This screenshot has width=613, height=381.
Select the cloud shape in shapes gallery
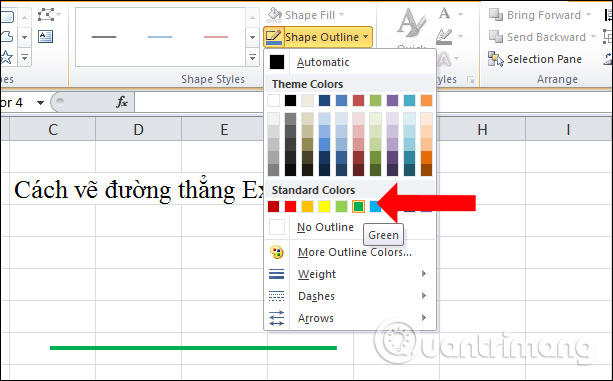click(x=7, y=37)
